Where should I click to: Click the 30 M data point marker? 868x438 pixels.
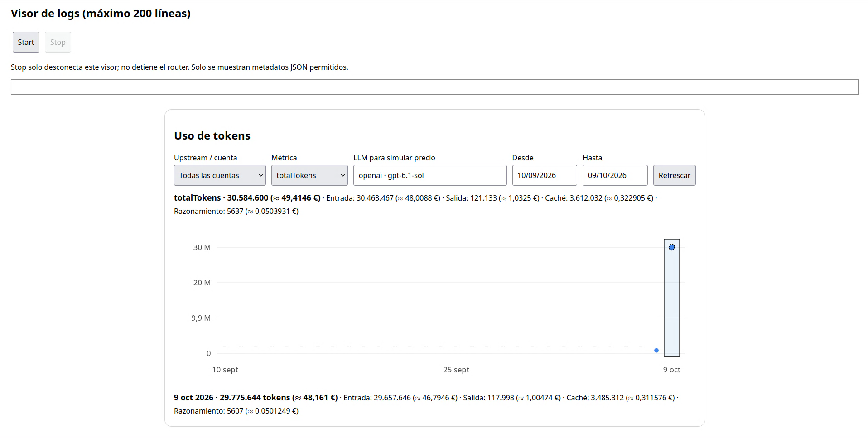pyautogui.click(x=672, y=247)
